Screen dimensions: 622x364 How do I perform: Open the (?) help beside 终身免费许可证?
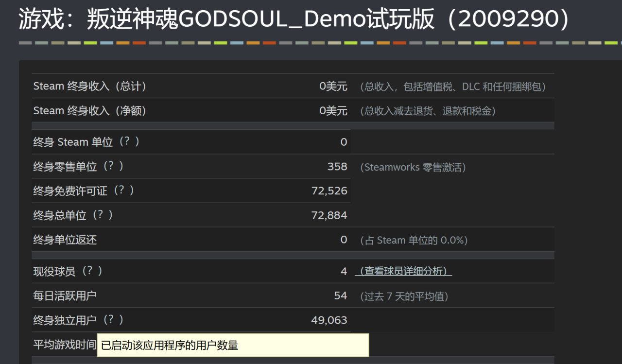(124, 191)
